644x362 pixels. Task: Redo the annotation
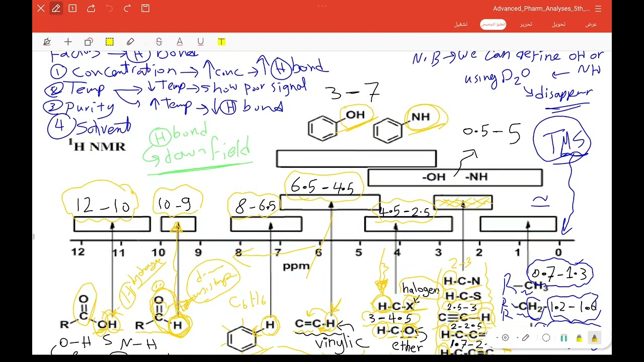[x=127, y=9]
